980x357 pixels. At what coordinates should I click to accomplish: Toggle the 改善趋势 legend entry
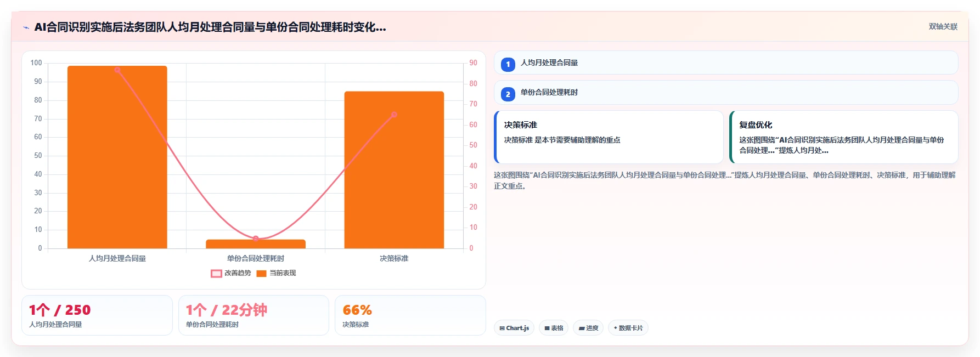231,273
